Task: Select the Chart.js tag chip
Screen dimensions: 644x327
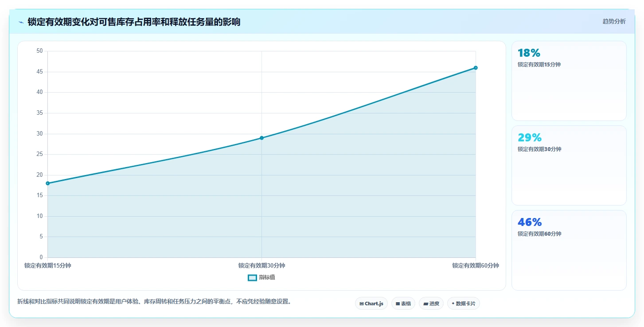Action: [371, 304]
